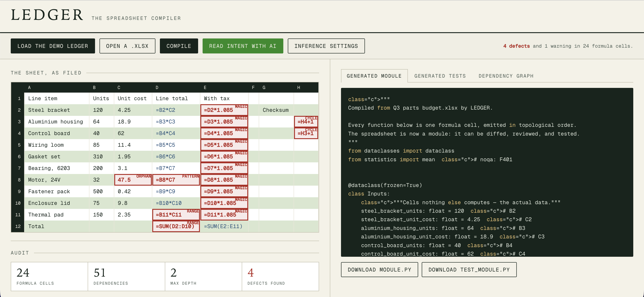Select the Unit cost header cell
This screenshot has height=297, width=644.
pos(133,98)
